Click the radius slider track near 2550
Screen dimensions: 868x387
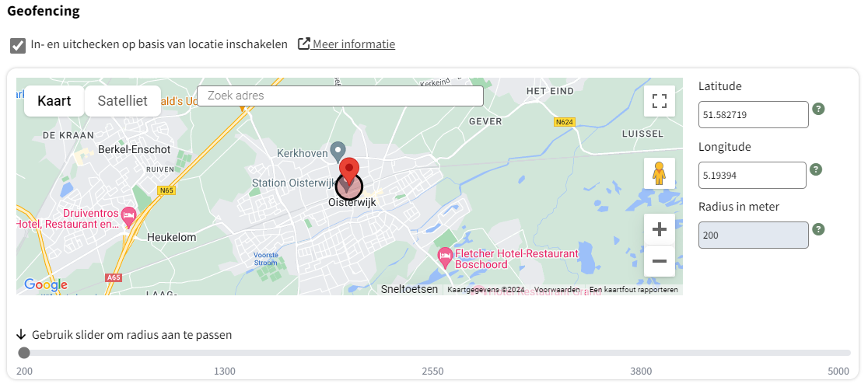pos(432,353)
